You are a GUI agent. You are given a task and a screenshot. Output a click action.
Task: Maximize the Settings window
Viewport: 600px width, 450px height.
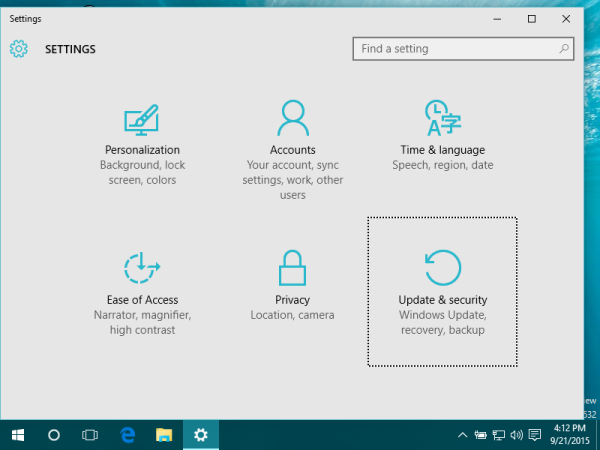(532, 19)
